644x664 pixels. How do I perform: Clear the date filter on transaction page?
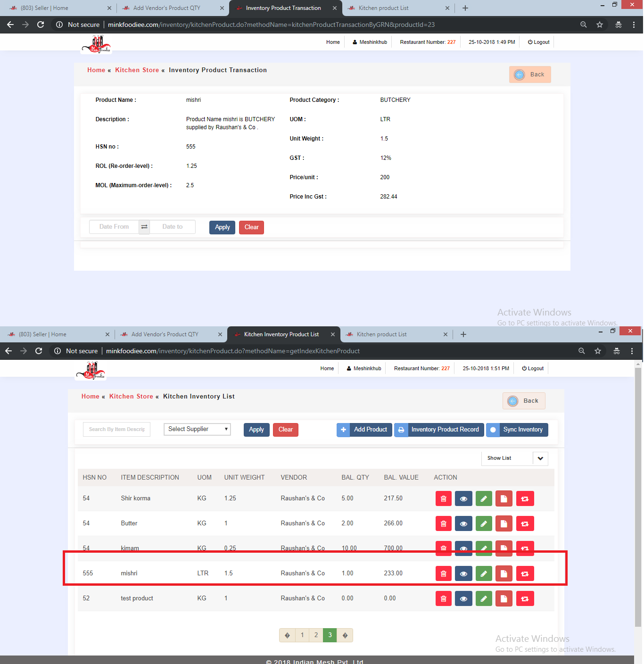(x=251, y=227)
